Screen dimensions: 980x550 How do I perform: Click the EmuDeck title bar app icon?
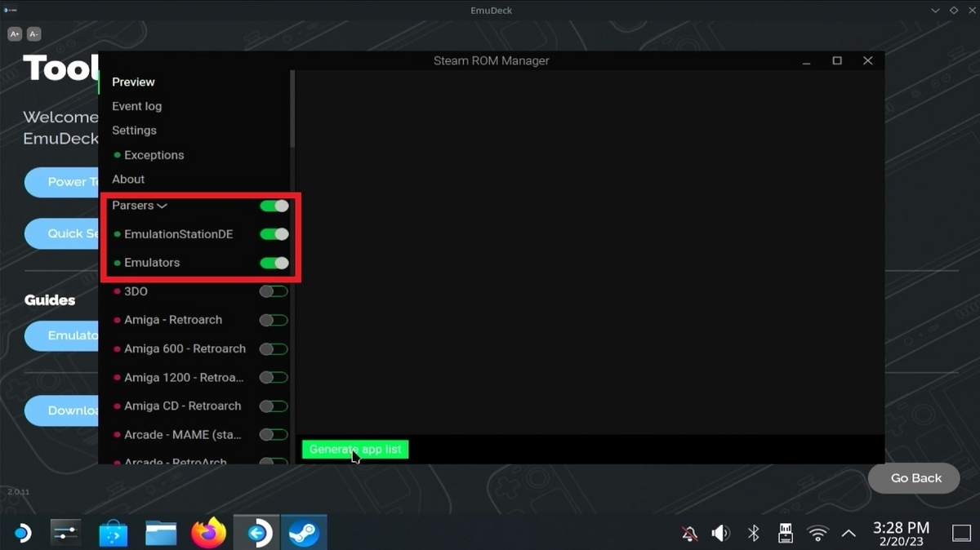coord(11,10)
